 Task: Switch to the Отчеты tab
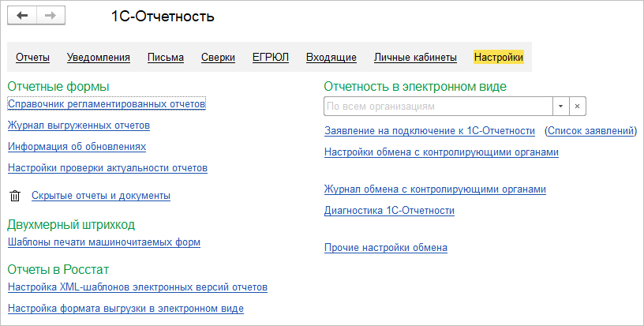pyautogui.click(x=33, y=58)
